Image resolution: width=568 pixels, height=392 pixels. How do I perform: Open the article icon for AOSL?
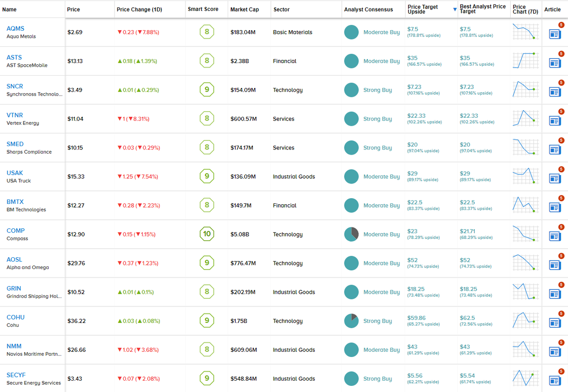coord(554,264)
